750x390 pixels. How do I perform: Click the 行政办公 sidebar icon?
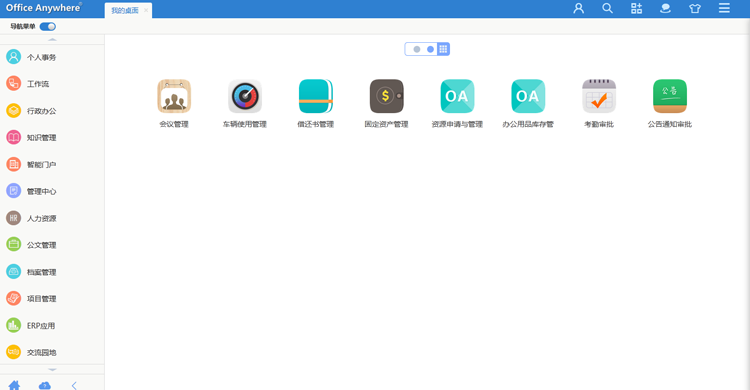click(13, 111)
